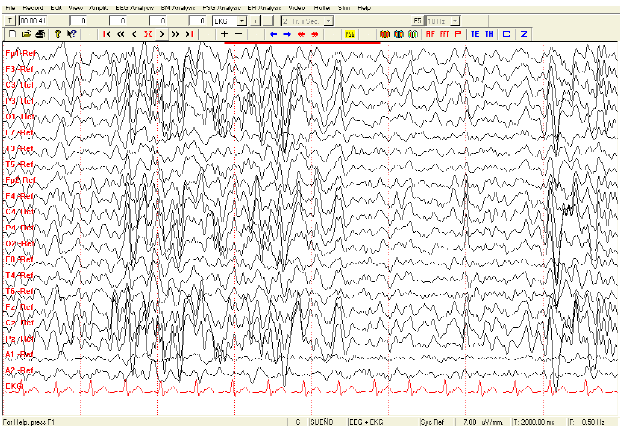
Task: Open the paper speed mm/Sec dropdown
Action: [x=329, y=21]
